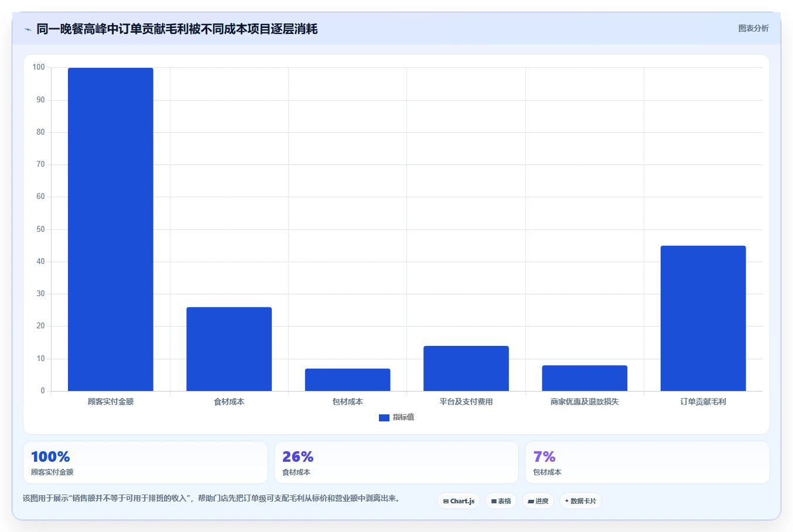Click the chart icon beside the title
This screenshot has width=793, height=532.
tap(28, 29)
